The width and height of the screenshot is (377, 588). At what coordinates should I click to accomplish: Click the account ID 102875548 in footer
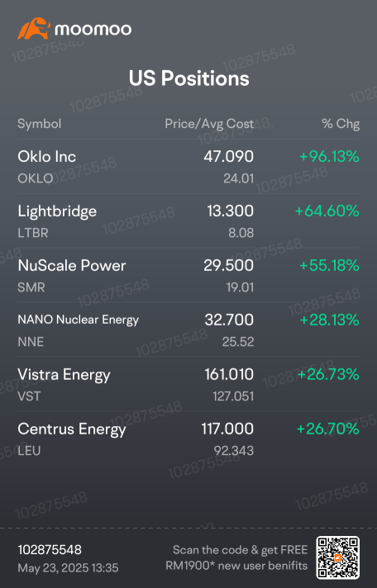tap(50, 550)
